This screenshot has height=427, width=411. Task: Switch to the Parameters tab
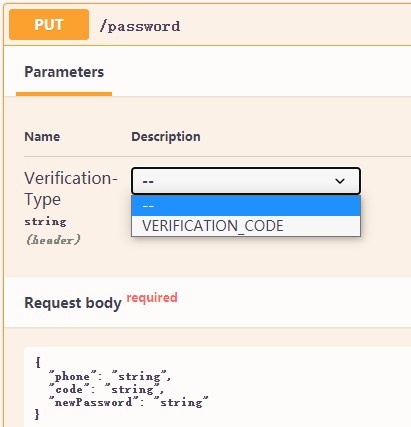coord(64,72)
